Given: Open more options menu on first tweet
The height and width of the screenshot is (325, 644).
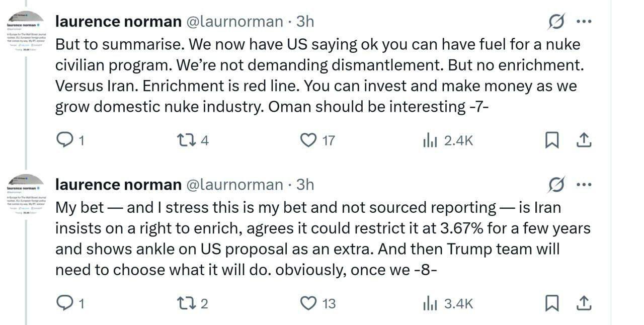Looking at the screenshot, I should tap(584, 22).
